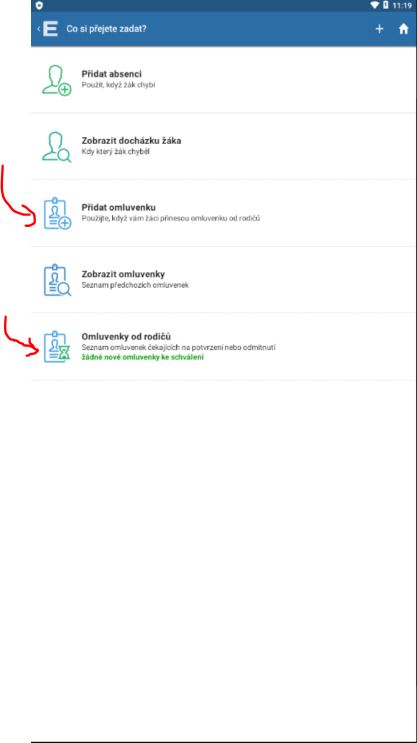417x743 pixels.
Task: Tap the parent excuses hourglass icon
Action: pos(57,347)
